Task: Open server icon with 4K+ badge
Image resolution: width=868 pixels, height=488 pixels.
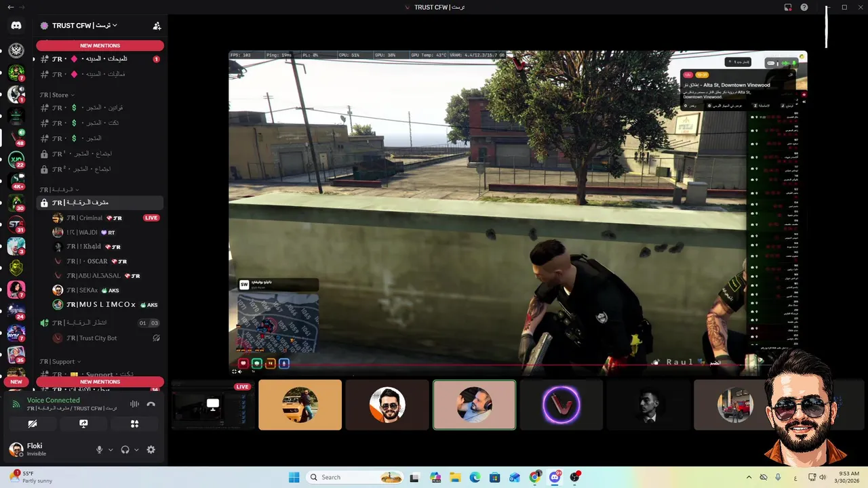Action: (16, 182)
